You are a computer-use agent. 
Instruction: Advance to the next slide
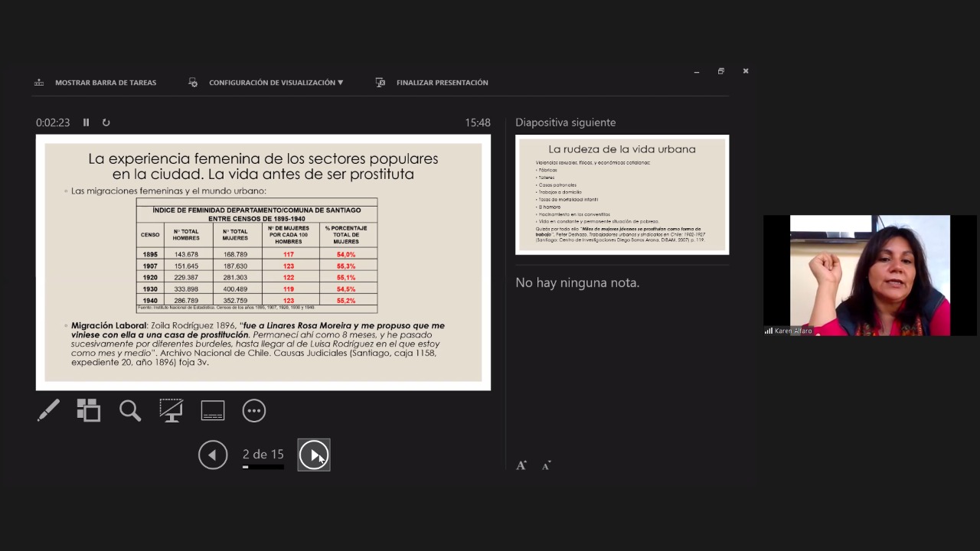click(314, 455)
